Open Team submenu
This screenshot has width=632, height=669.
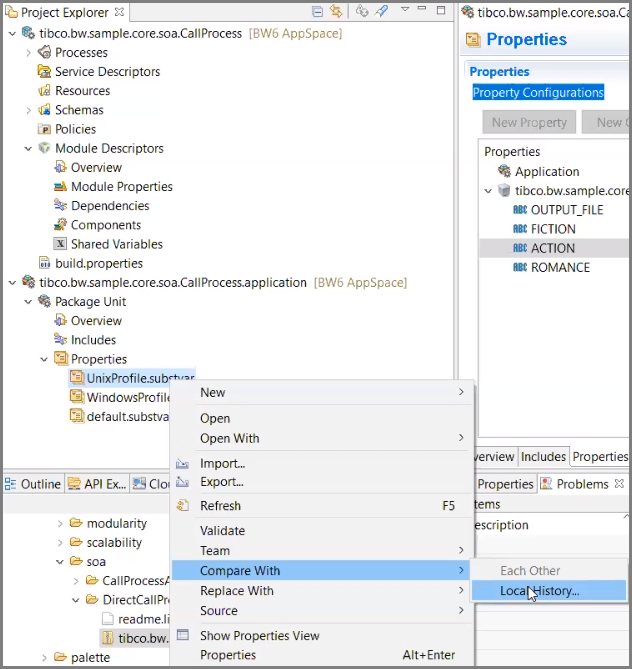tap(322, 550)
